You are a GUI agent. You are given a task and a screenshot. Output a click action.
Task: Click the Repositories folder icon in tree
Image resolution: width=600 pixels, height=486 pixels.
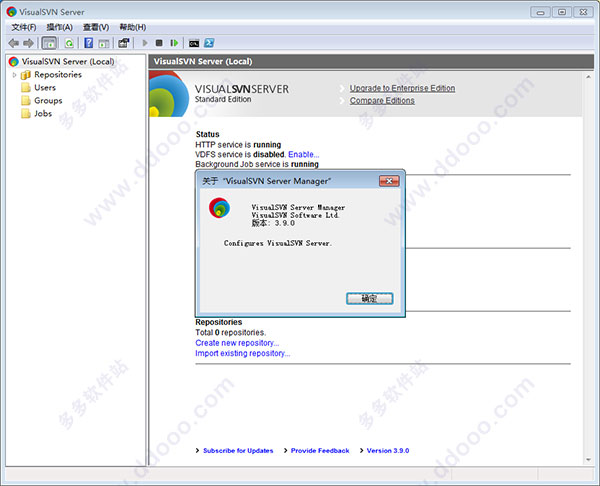click(x=26, y=75)
